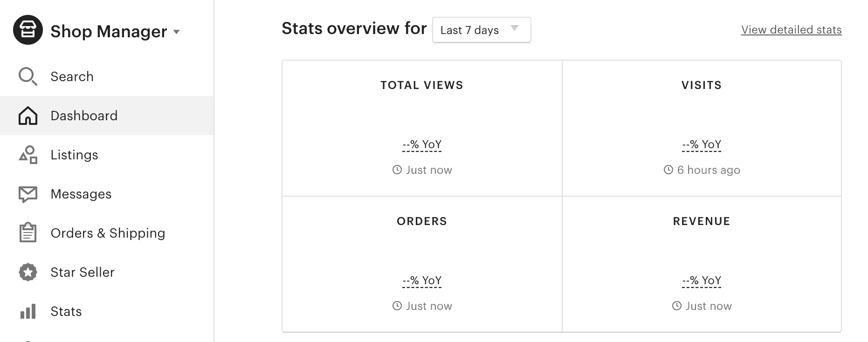Click the Stats bar chart icon
The width and height of the screenshot is (868, 342).
point(28,311)
